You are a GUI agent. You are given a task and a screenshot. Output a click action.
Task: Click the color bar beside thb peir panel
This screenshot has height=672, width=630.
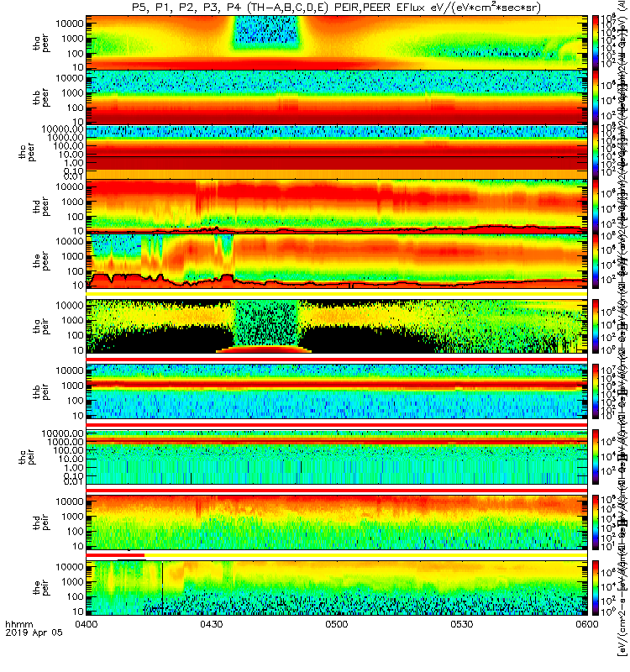[x=596, y=391]
